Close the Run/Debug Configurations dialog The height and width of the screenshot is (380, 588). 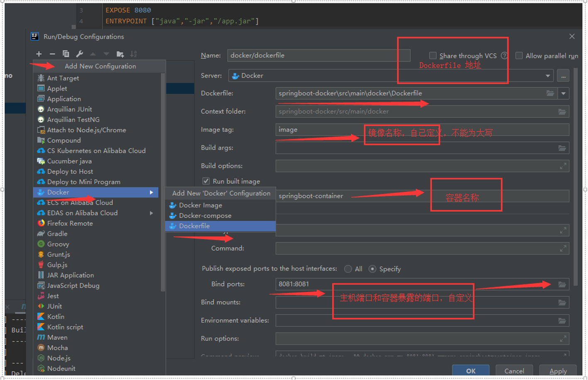coord(572,37)
